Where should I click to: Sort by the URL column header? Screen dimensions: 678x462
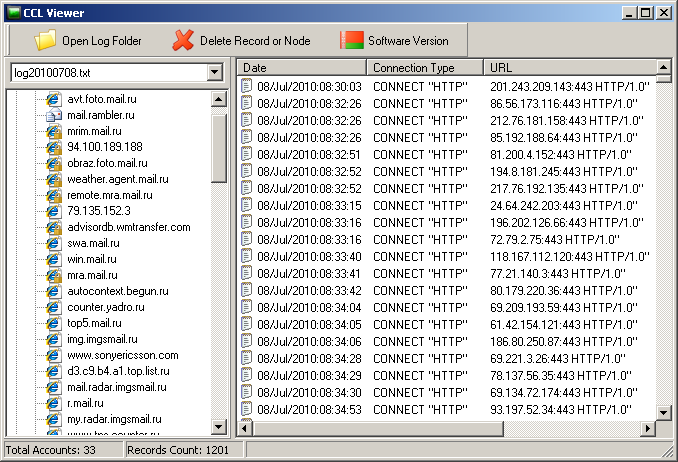point(570,67)
